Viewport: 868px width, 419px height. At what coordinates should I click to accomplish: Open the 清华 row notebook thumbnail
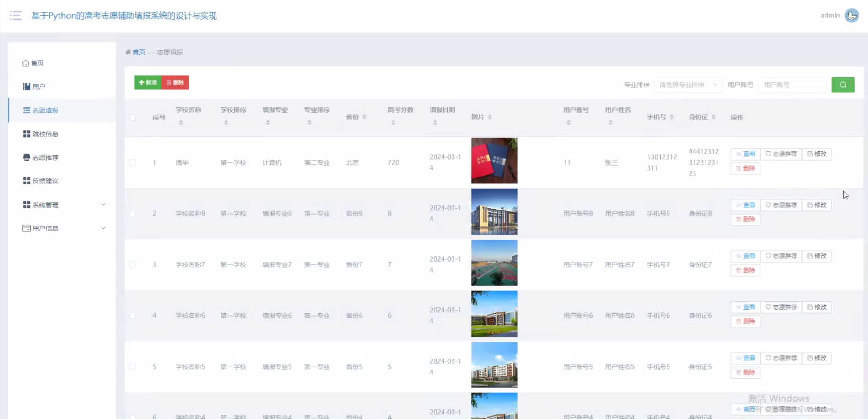tap(494, 161)
